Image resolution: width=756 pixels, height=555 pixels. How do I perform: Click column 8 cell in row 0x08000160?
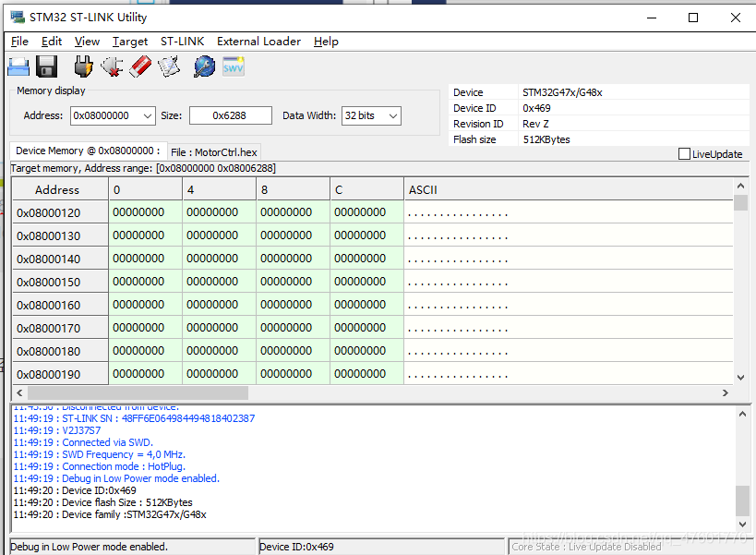294,305
